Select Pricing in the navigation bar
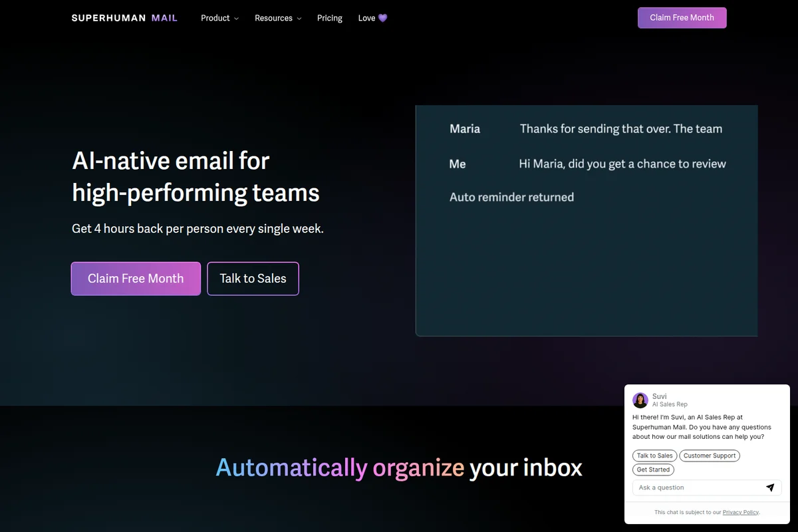 (330, 18)
